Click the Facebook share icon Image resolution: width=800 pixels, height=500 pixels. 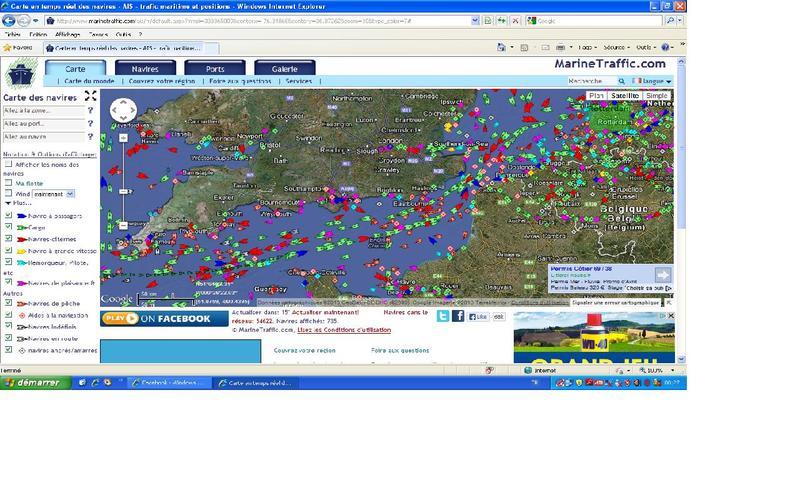[458, 316]
